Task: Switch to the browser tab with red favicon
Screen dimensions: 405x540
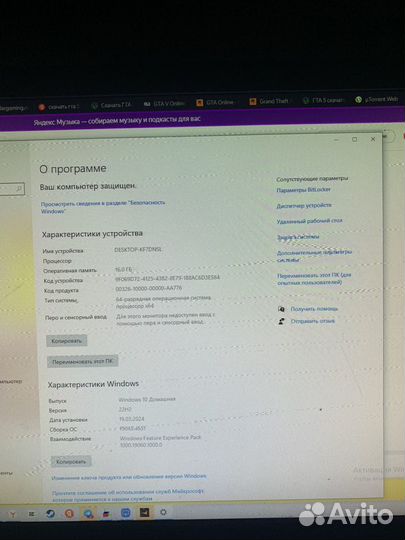Action: (59, 107)
